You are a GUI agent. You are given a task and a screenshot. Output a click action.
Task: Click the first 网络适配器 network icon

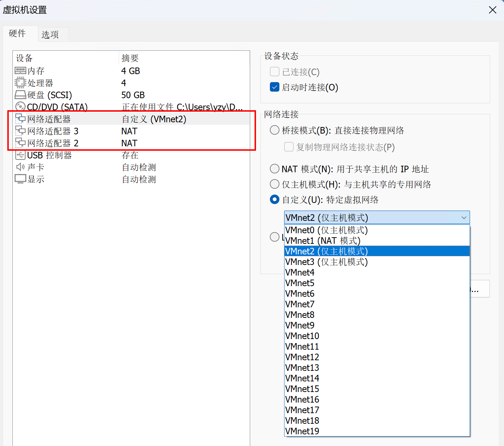20,119
